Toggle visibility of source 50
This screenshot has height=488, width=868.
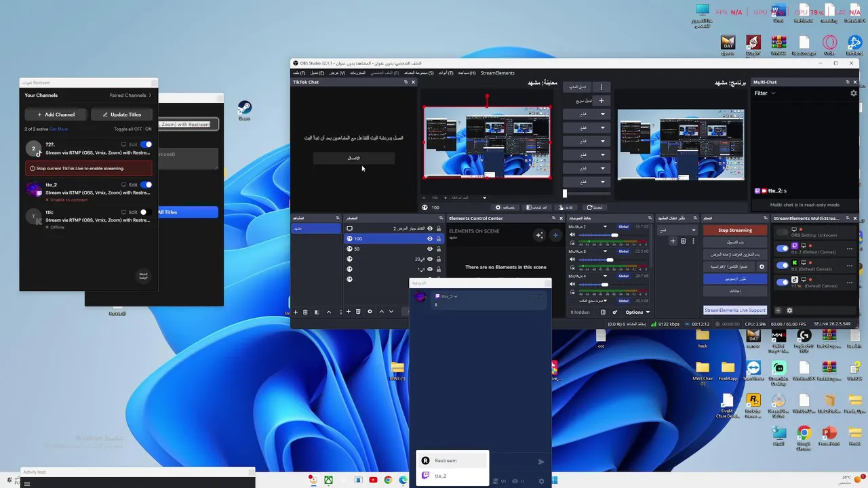coord(429,249)
